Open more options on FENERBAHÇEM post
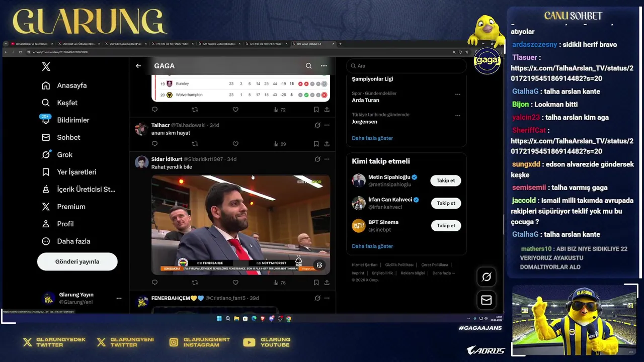Screen dimensions: 644x362 (327, 298)
